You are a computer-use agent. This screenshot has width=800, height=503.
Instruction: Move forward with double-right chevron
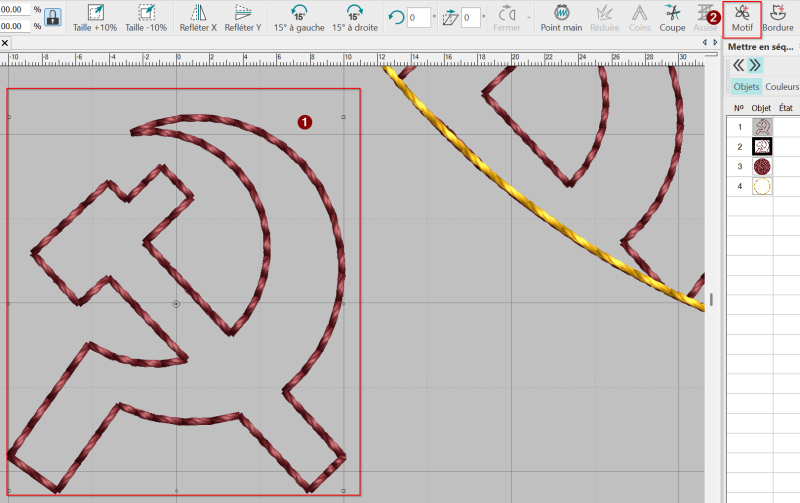click(x=755, y=65)
